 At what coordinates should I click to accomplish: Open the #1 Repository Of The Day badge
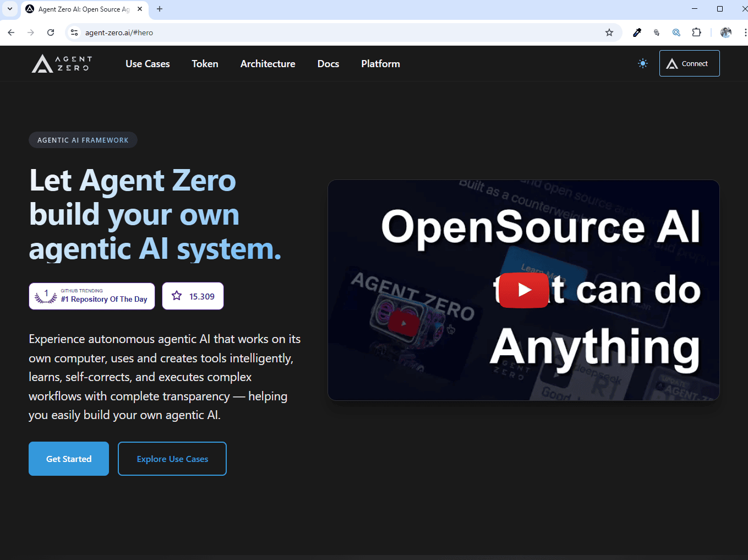click(92, 296)
